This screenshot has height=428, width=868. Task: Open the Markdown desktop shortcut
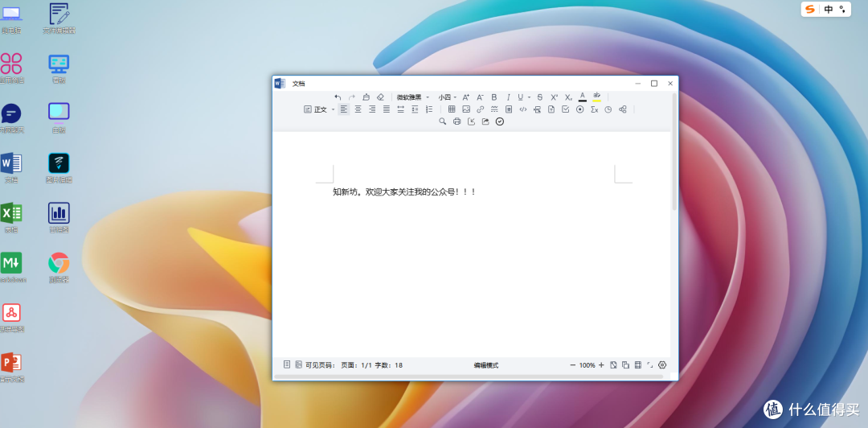pyautogui.click(x=11, y=267)
